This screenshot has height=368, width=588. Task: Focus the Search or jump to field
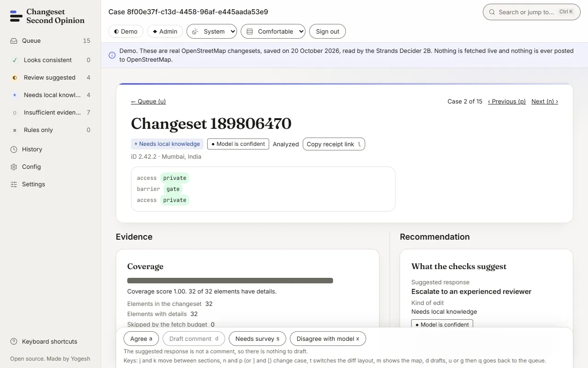pyautogui.click(x=531, y=12)
